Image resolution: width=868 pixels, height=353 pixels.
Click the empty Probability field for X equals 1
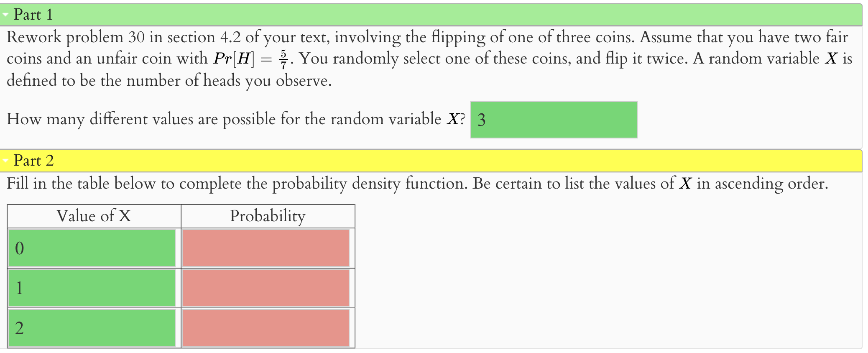265,288
